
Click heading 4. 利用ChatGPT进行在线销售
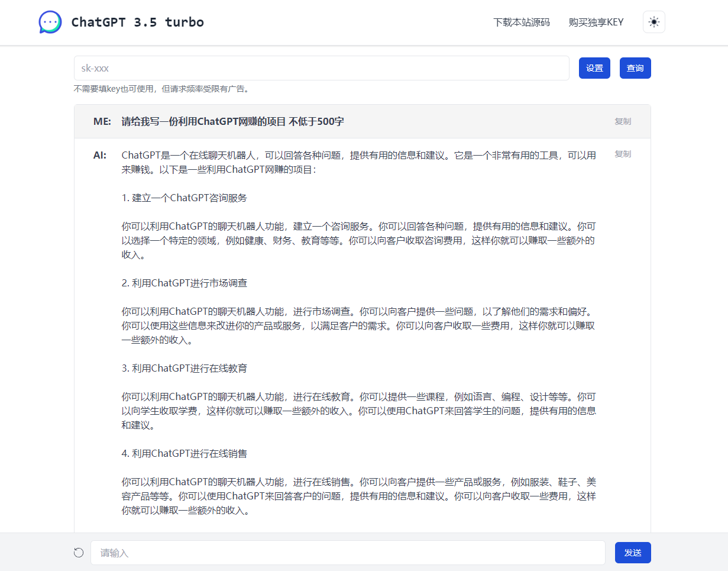click(x=184, y=454)
